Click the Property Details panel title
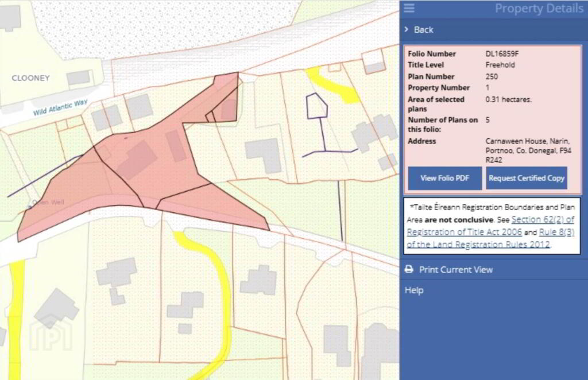Viewport: 588px width, 380px height. 539,8
